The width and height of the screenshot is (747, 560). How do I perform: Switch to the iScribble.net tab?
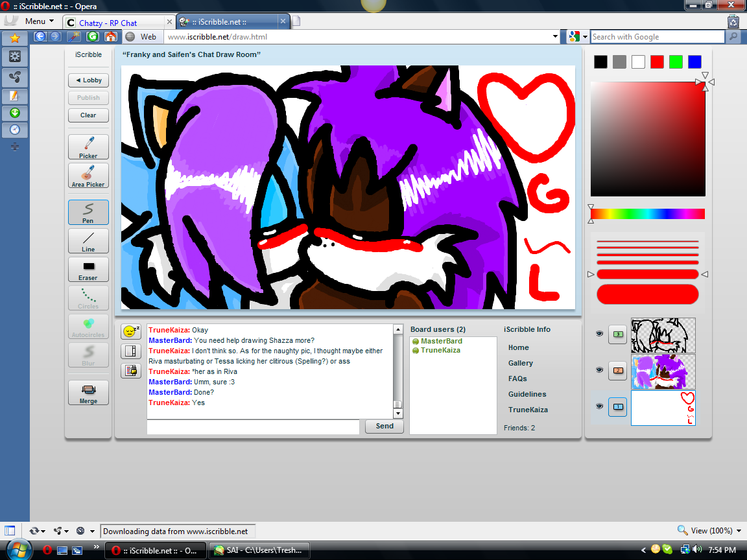click(x=233, y=22)
